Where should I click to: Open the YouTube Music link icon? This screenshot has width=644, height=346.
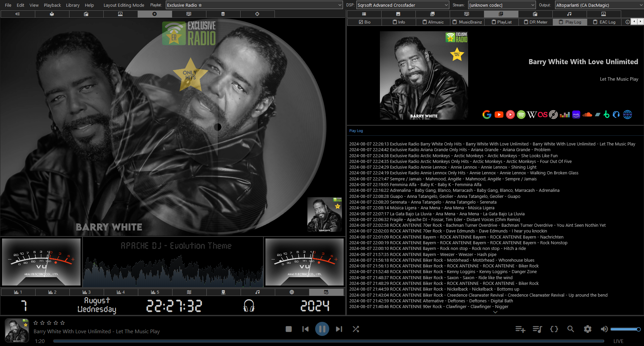point(510,115)
